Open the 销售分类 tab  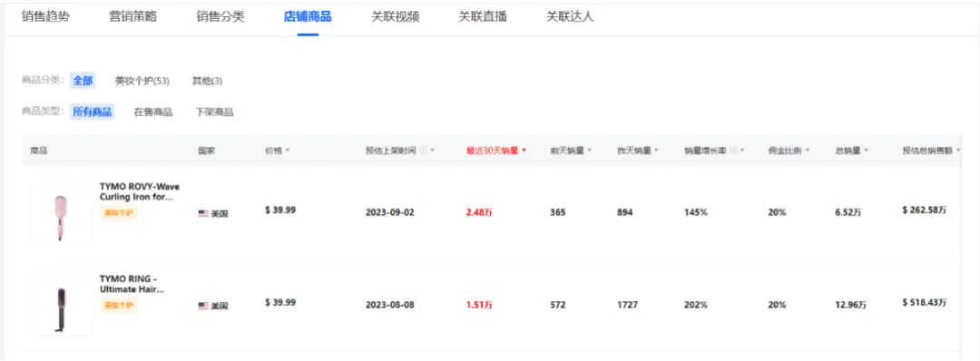220,17
